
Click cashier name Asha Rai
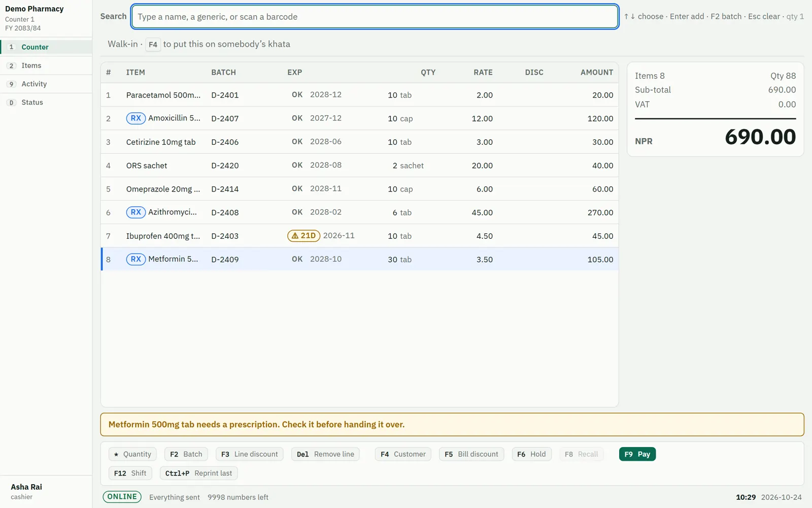pyautogui.click(x=26, y=487)
